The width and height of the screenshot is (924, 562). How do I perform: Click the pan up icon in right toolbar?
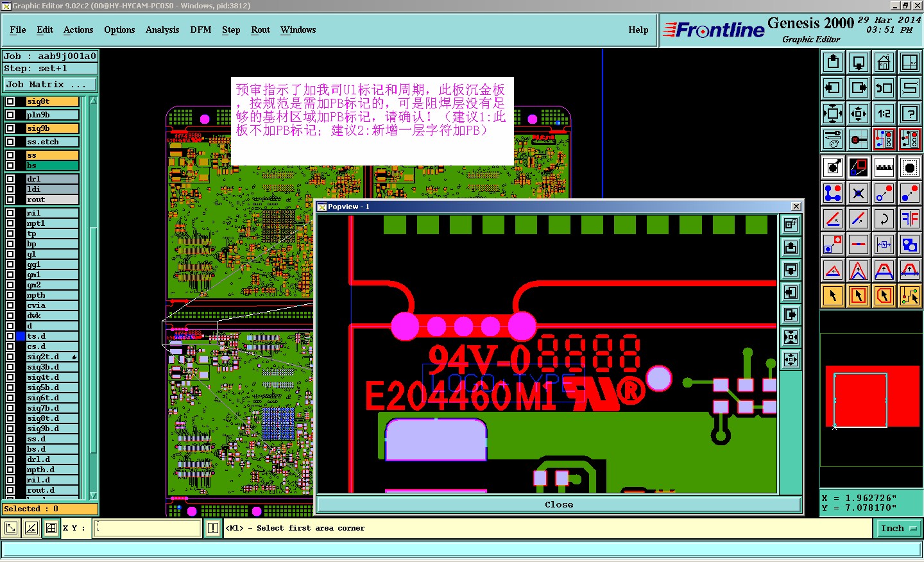[x=833, y=62]
